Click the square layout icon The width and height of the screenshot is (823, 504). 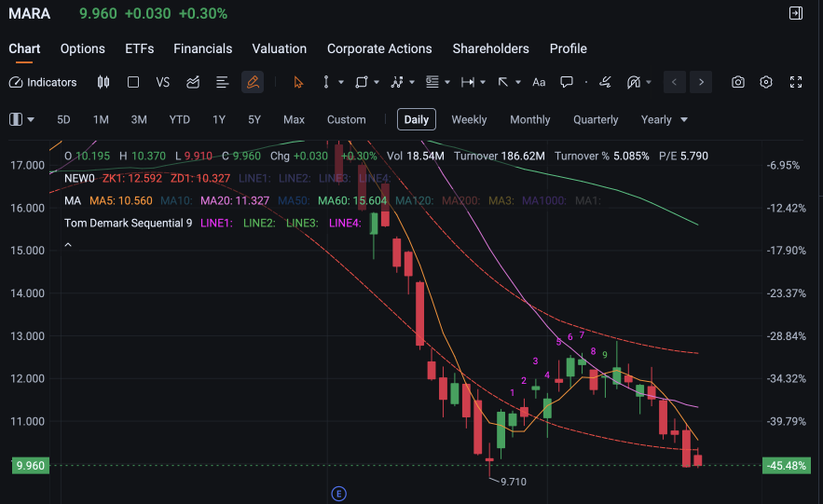point(133,82)
